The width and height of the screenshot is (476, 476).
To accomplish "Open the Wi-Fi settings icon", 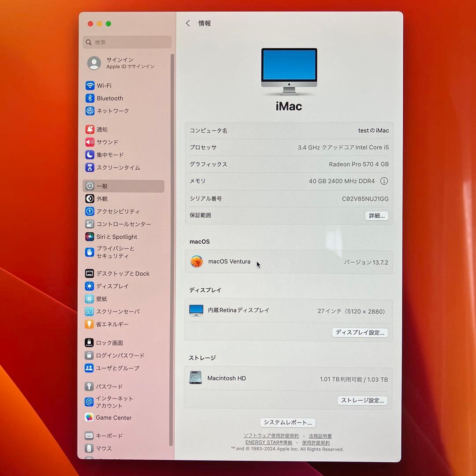I will point(89,86).
